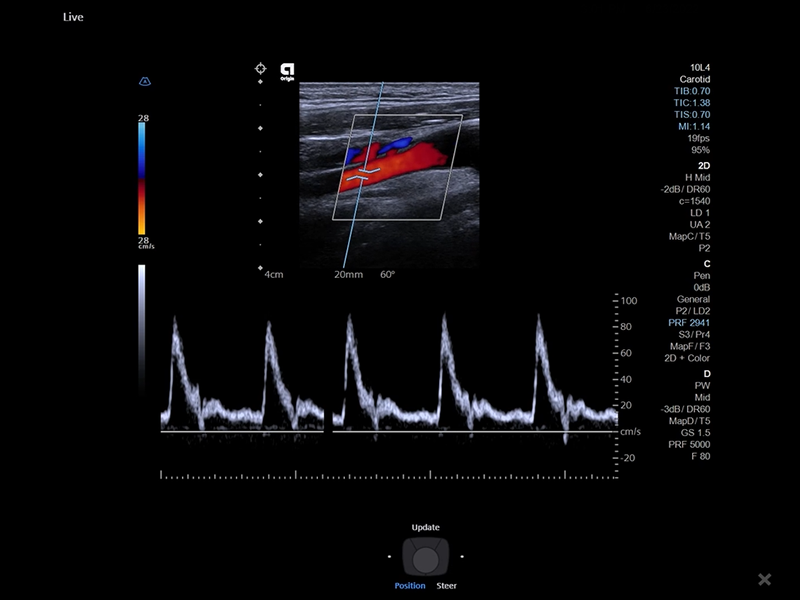Click the left dot beside trackball
800x600 pixels.
point(390,556)
